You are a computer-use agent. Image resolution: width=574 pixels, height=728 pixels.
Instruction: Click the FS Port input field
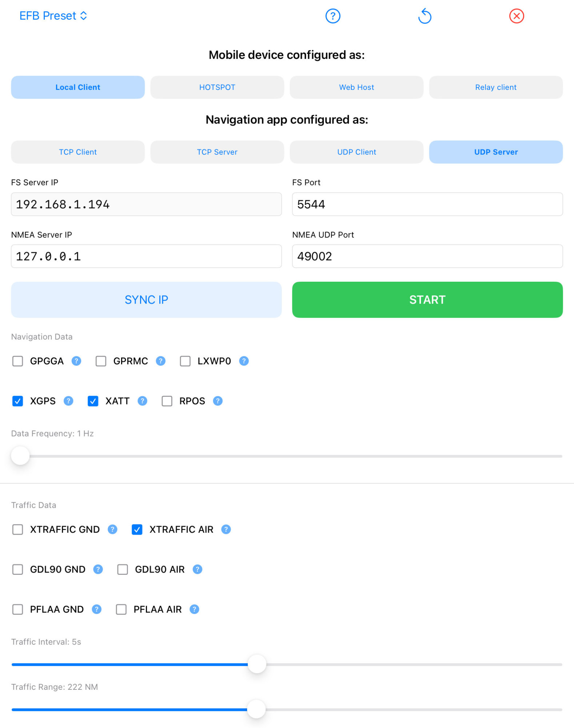tap(427, 204)
